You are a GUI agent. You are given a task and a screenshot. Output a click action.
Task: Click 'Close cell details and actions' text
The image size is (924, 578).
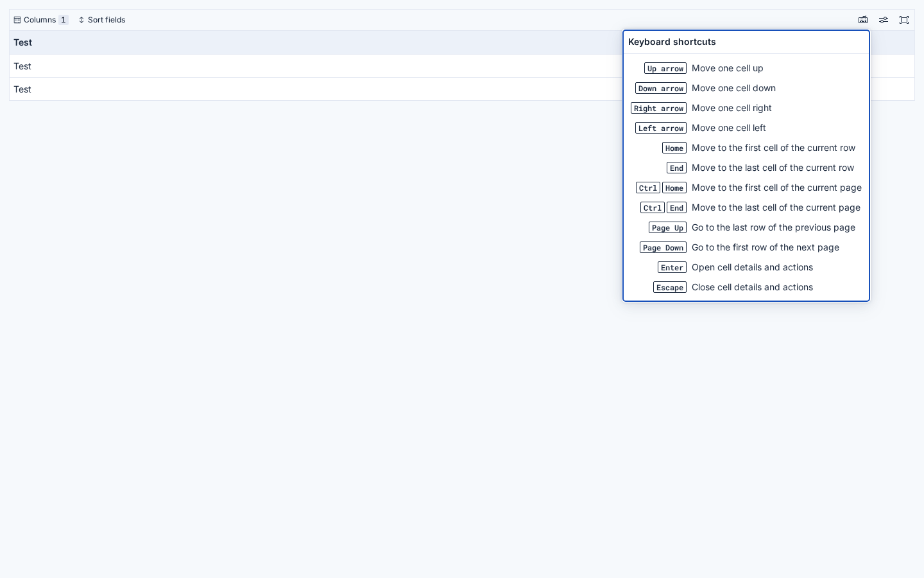pyautogui.click(x=752, y=287)
